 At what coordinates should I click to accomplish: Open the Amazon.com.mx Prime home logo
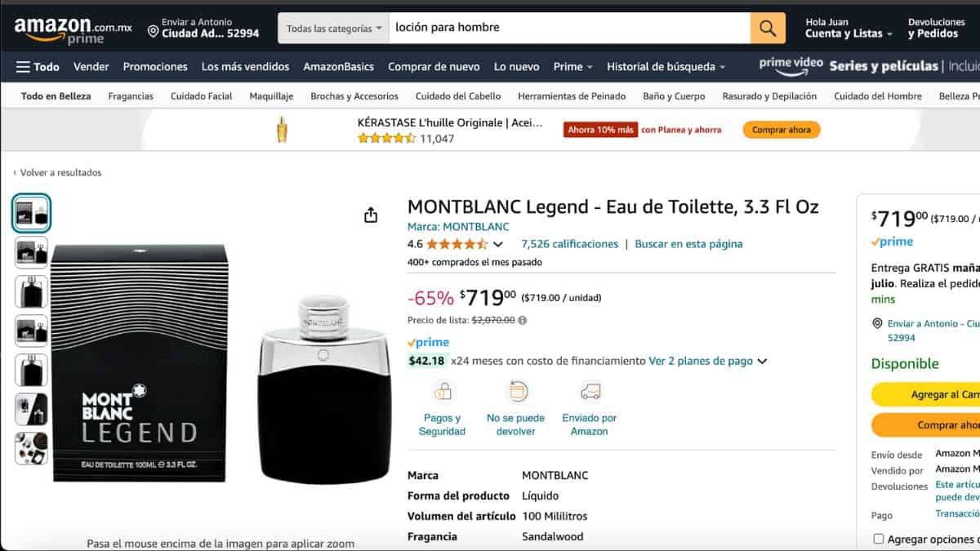click(73, 30)
